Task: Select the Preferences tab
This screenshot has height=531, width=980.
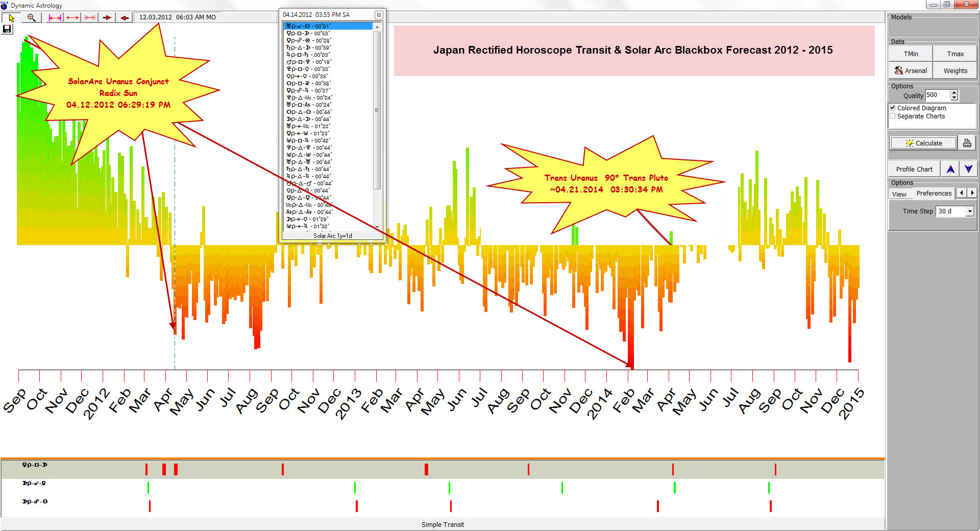Action: (934, 194)
